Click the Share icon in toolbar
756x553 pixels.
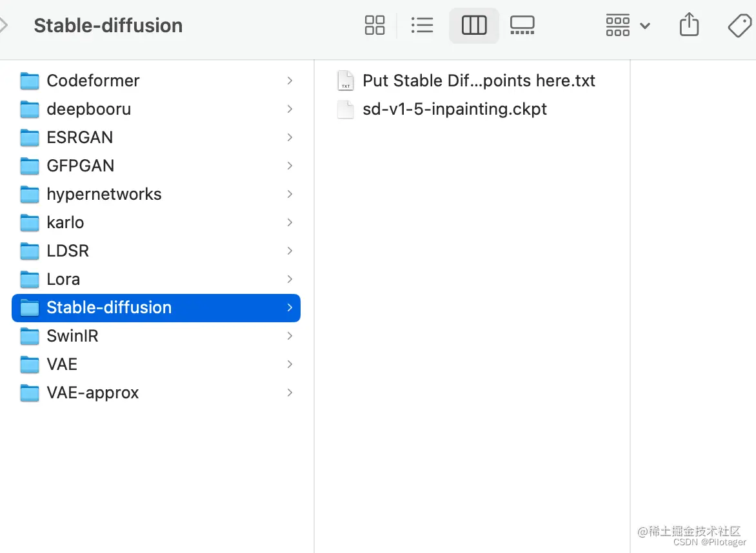point(689,24)
